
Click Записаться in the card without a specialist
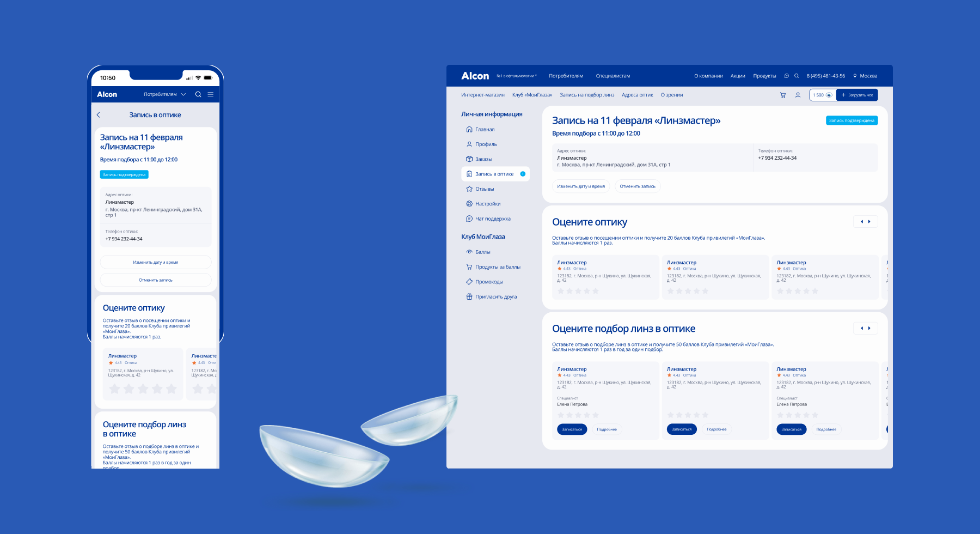pyautogui.click(x=682, y=429)
